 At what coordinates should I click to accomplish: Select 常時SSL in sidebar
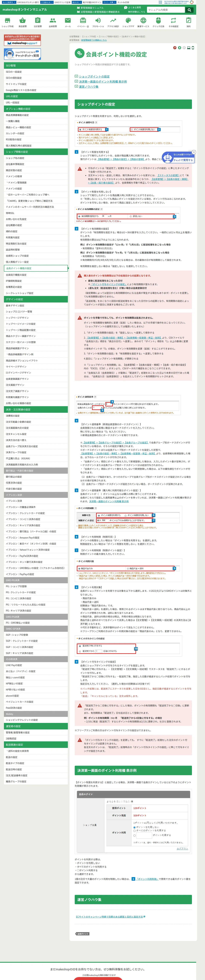click(x=36, y=213)
